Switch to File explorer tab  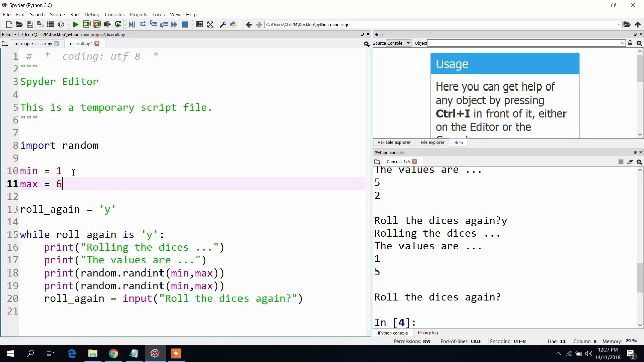(433, 142)
